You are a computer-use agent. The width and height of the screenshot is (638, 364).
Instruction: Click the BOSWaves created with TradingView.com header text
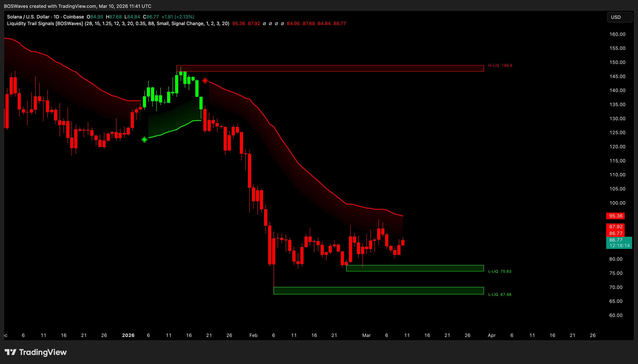click(78, 6)
